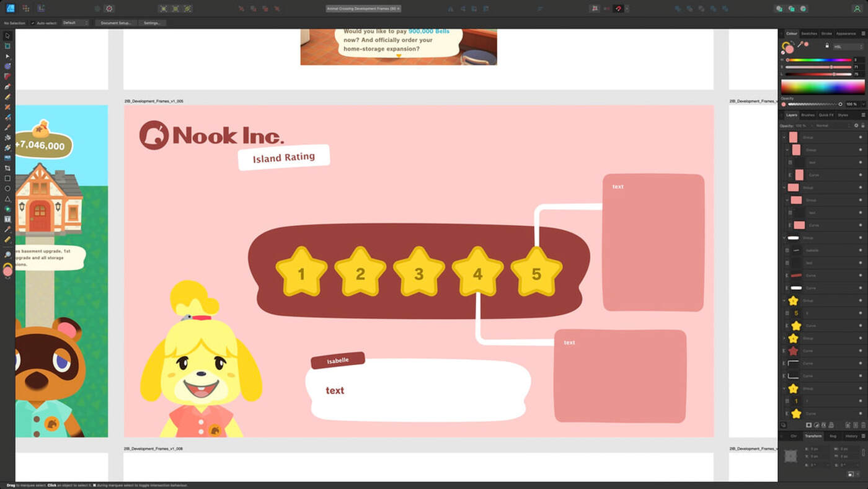Open the user account icon

(856, 9)
